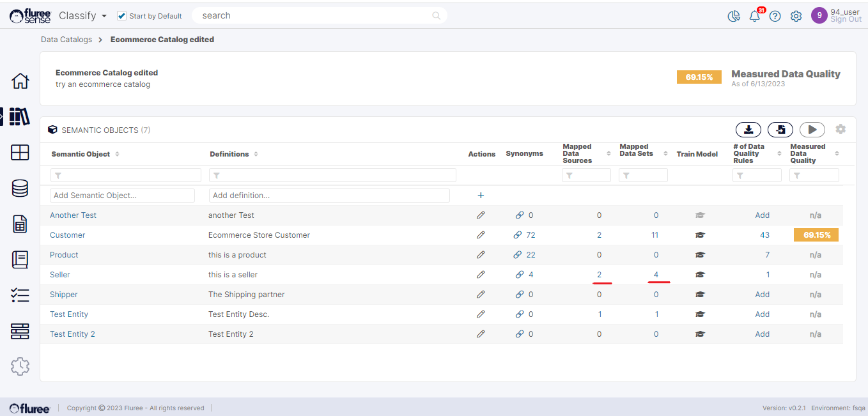Click the Add Semantic Object text field
Screen dimensions: 868x416
tap(122, 196)
